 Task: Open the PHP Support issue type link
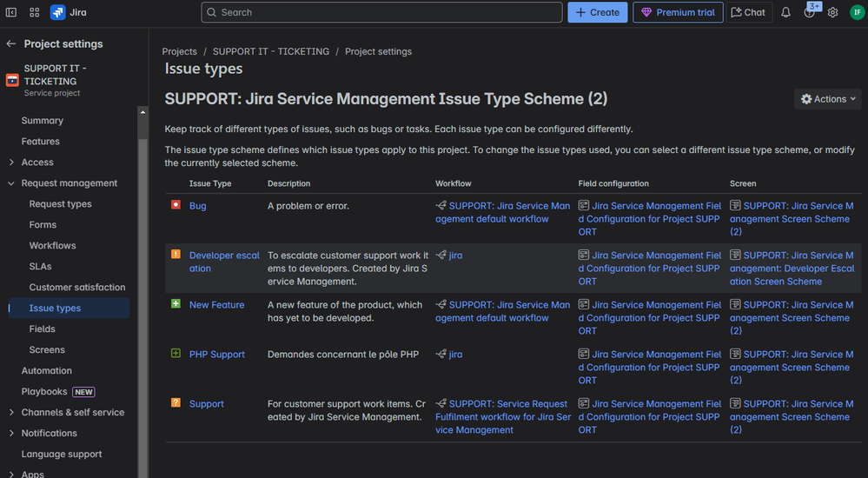point(216,355)
